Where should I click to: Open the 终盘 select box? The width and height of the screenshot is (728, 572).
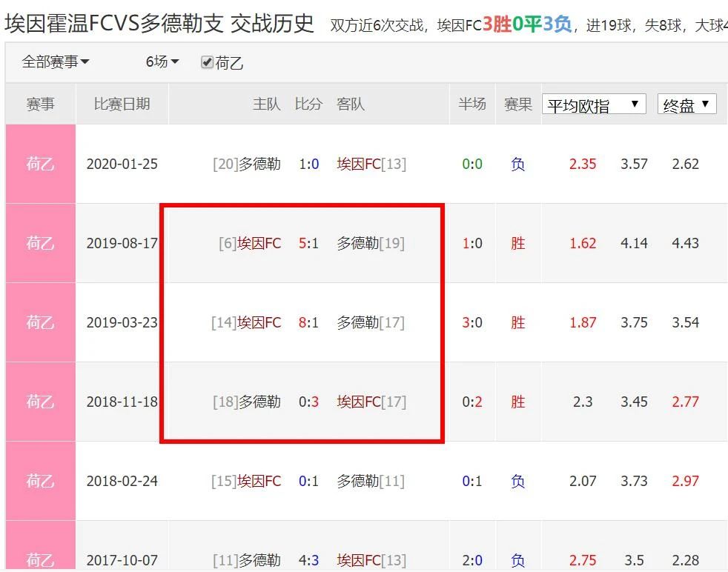coord(686,104)
